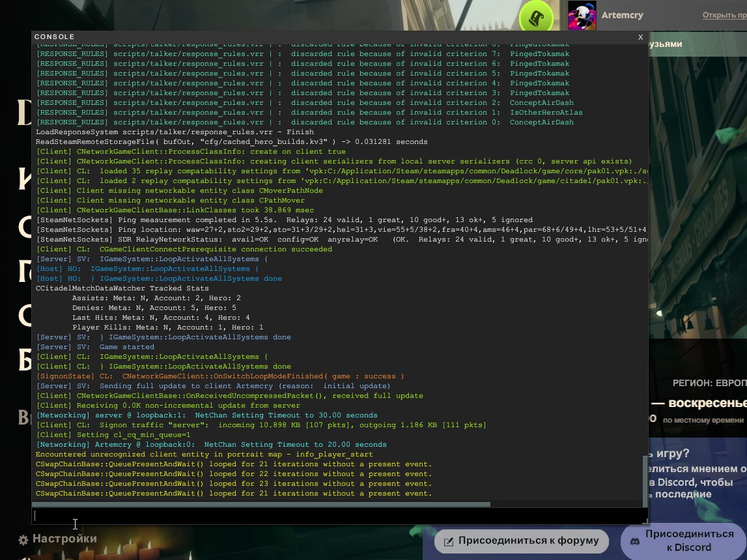This screenshot has height=560, width=747.
Task: Click the 'connection succeeded' console line
Action: tap(184, 249)
